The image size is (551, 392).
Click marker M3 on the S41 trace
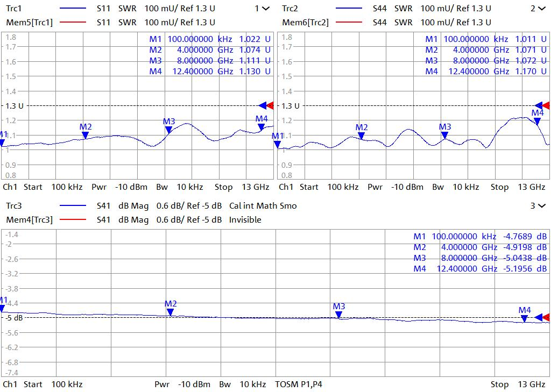click(x=338, y=315)
